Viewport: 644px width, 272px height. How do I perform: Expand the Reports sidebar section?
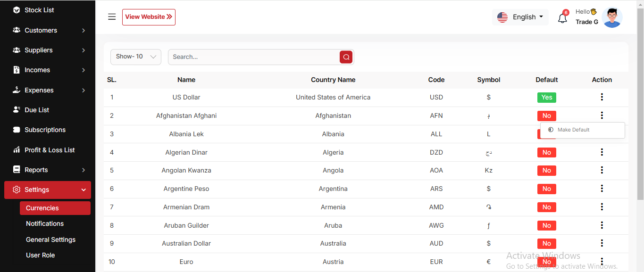click(47, 170)
